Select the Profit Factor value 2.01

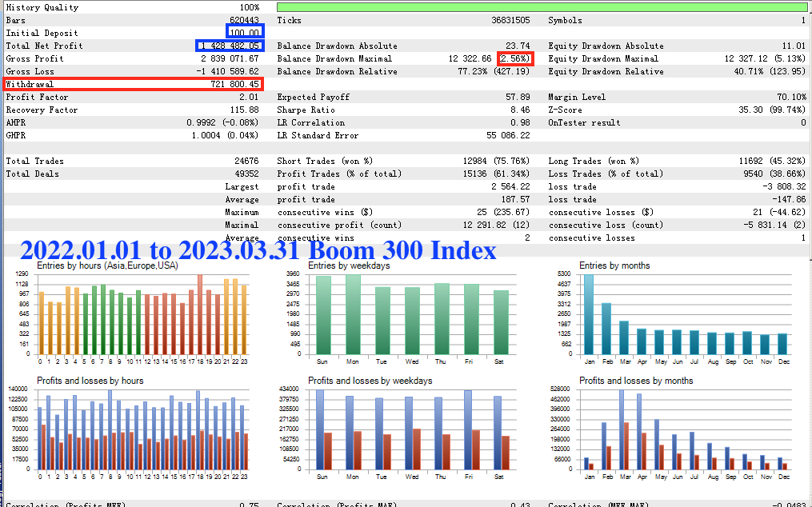(x=249, y=97)
